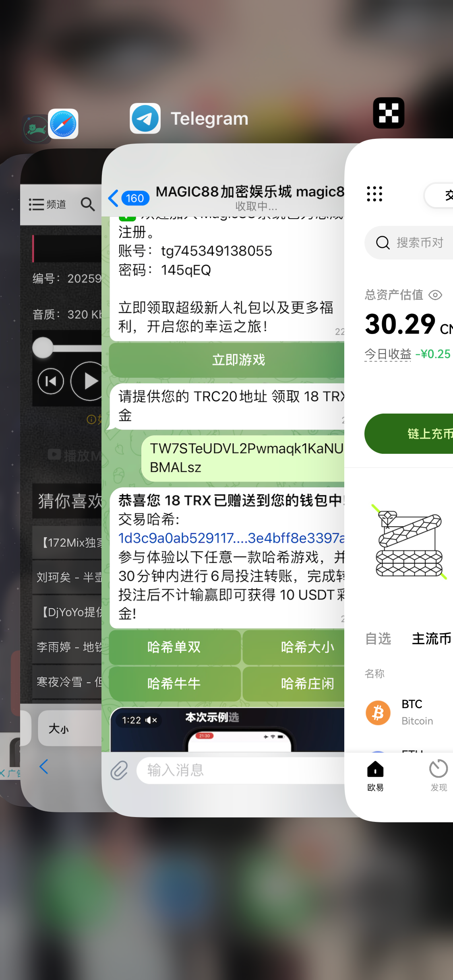
Task: Open the Telegram app icon
Action: [x=145, y=118]
